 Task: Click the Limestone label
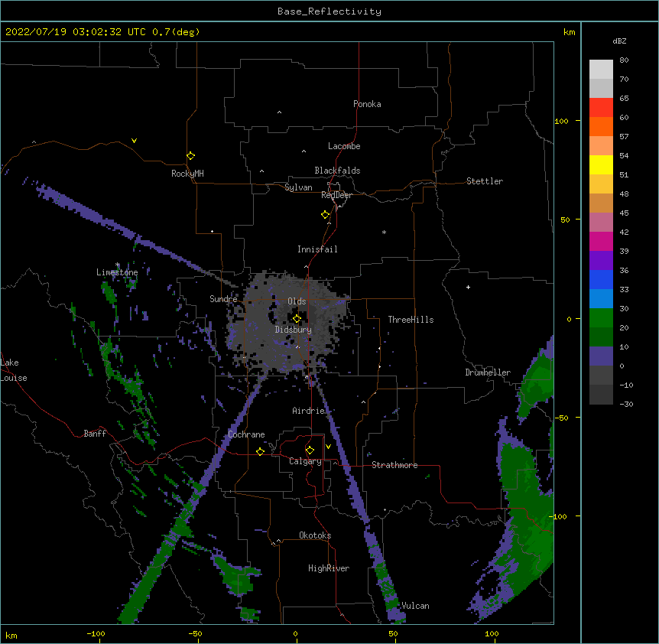click(117, 272)
